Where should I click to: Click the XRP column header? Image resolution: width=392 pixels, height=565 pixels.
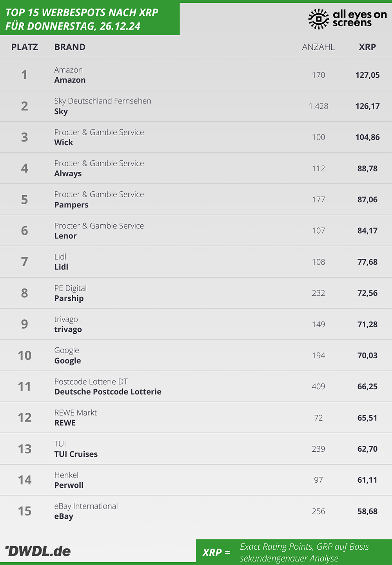(367, 47)
